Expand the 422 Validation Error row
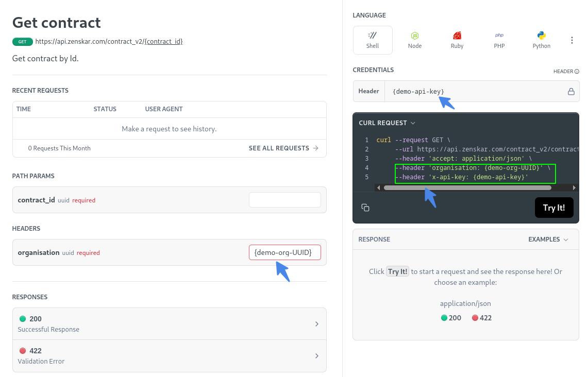 (x=169, y=356)
